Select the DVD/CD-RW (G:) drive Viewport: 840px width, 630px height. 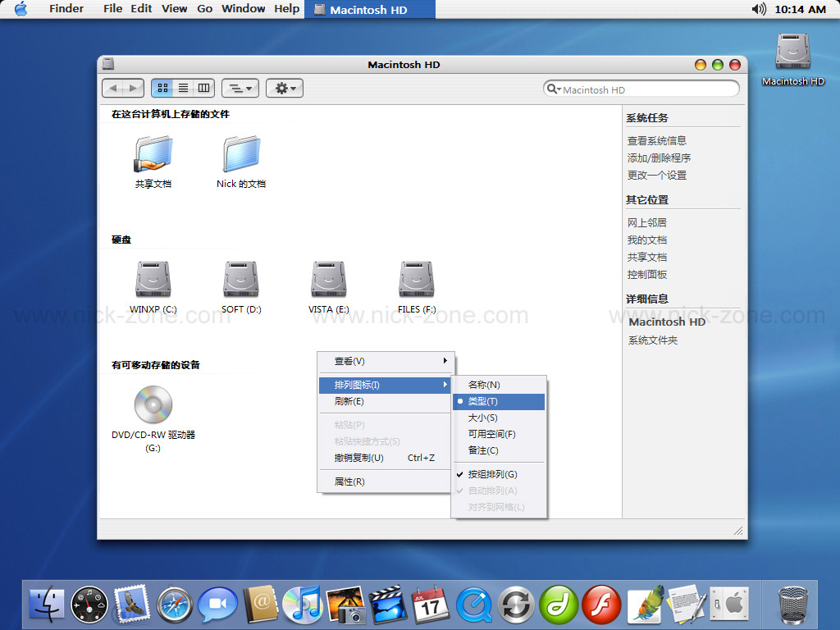click(153, 404)
